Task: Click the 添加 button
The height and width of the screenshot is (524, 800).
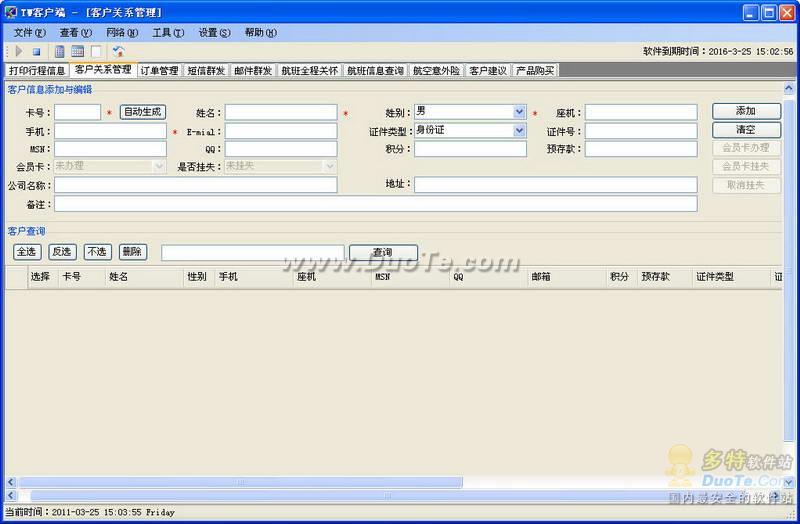Action: 746,111
